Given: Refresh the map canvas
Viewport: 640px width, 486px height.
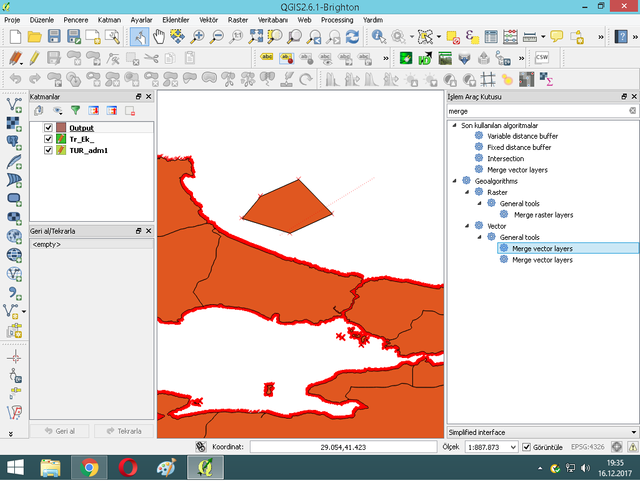Looking at the screenshot, I should pyautogui.click(x=352, y=37).
